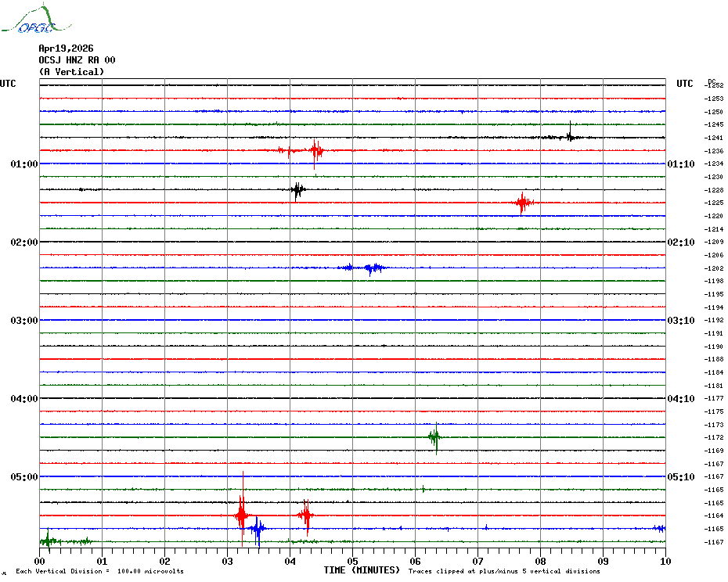Click the 01:00 time label on left axis
Screen dimensions: 728x582
(24, 164)
